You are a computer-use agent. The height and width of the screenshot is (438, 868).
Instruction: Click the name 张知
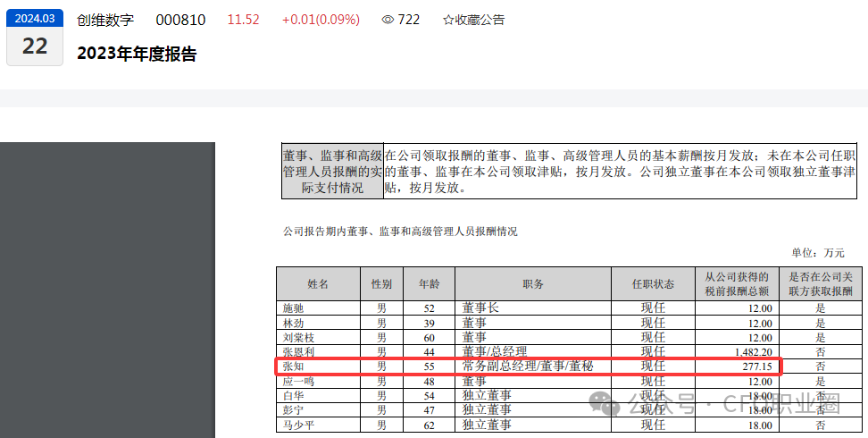(294, 366)
